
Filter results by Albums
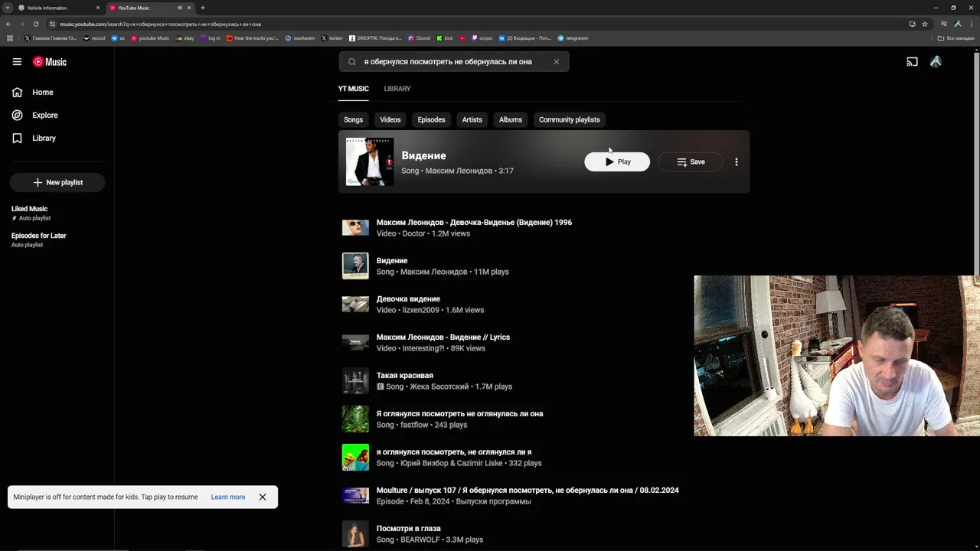tap(511, 120)
